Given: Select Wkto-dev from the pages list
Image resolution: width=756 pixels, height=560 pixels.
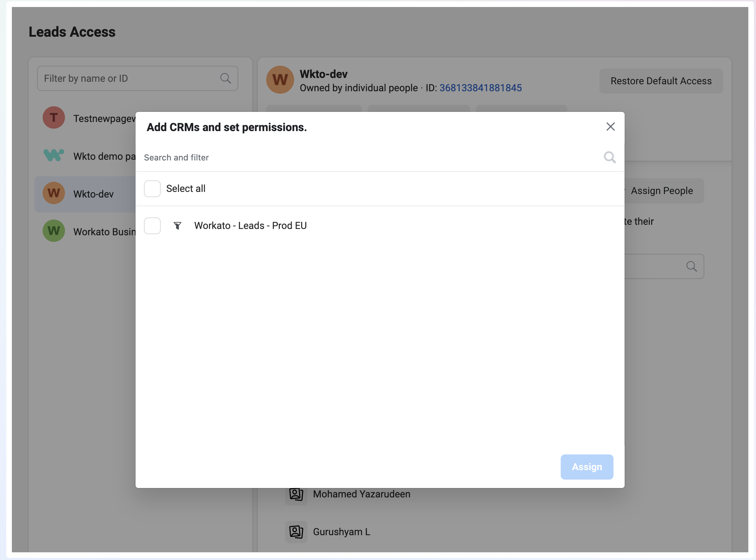Looking at the screenshot, I should (x=93, y=194).
